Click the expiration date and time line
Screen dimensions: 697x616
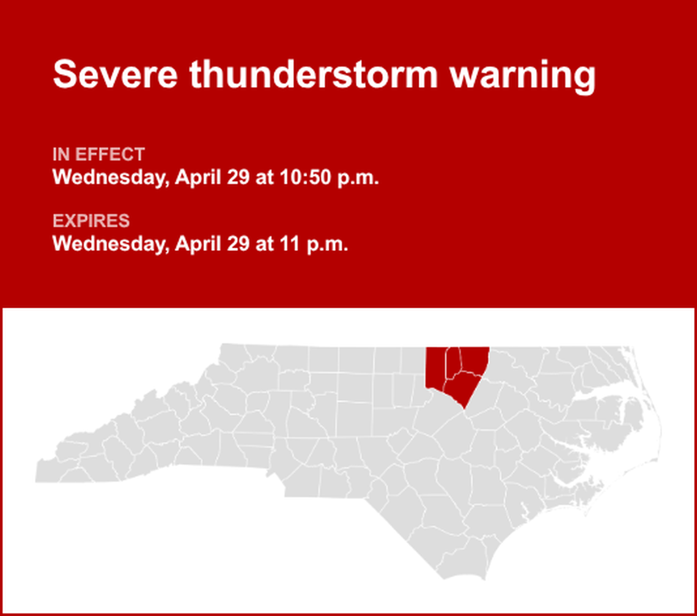pyautogui.click(x=201, y=244)
